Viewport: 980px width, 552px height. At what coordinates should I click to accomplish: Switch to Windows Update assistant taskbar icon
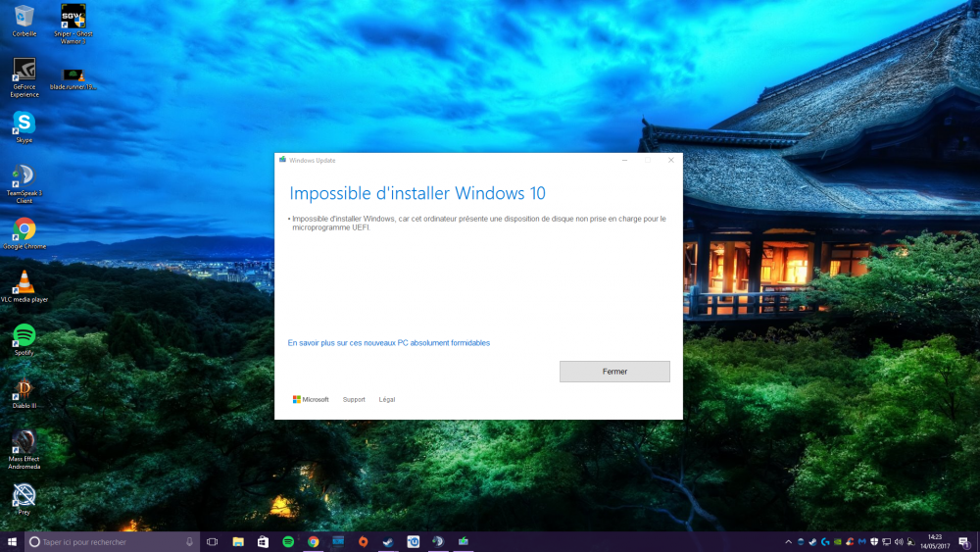pos(464,542)
